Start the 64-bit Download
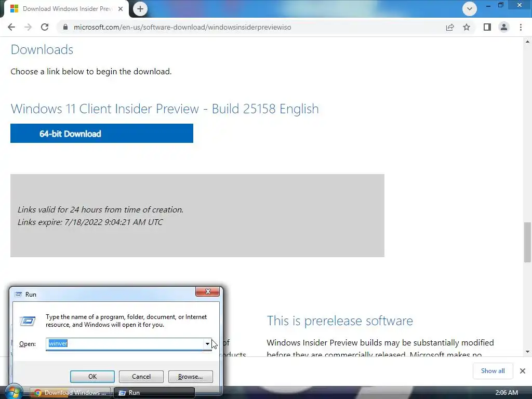Image resolution: width=532 pixels, height=399 pixels. [102, 134]
